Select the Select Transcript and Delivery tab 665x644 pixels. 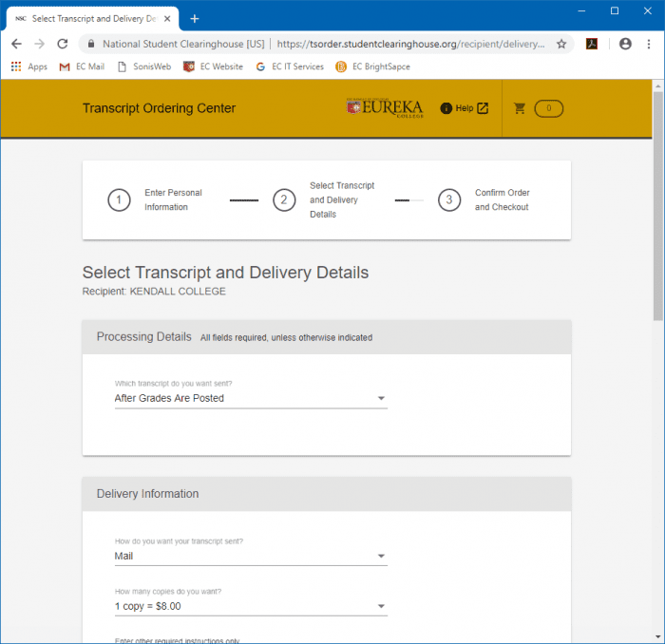pyautogui.click(x=92, y=19)
